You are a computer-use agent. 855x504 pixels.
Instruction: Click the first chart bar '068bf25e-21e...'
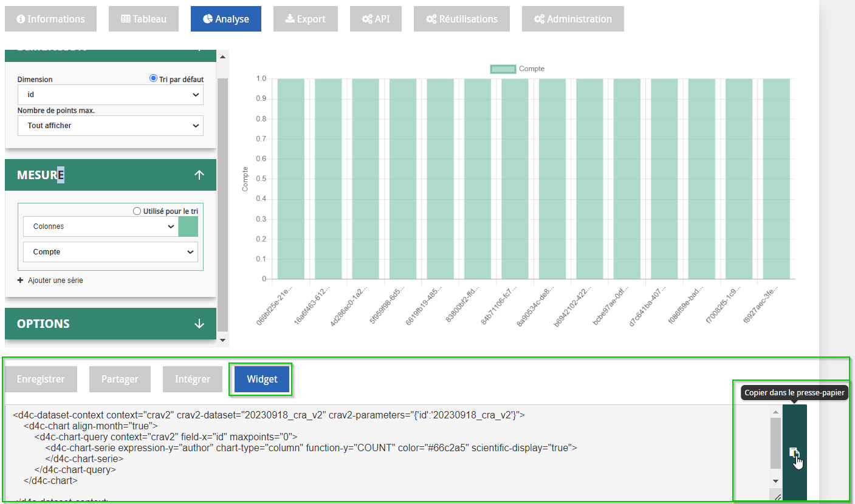click(291, 179)
